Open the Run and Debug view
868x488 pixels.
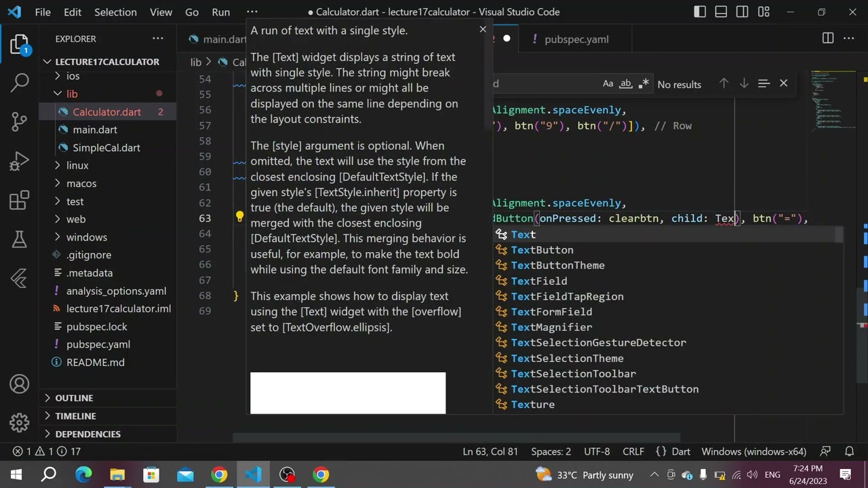click(20, 161)
